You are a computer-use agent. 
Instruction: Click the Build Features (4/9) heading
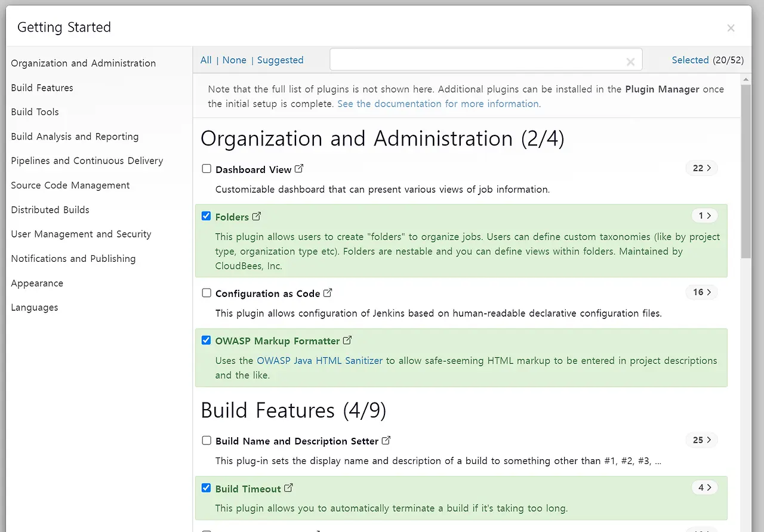pyautogui.click(x=294, y=410)
